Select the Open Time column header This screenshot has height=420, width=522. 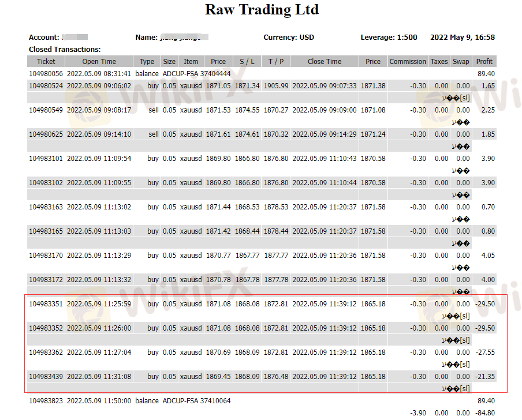coord(99,62)
